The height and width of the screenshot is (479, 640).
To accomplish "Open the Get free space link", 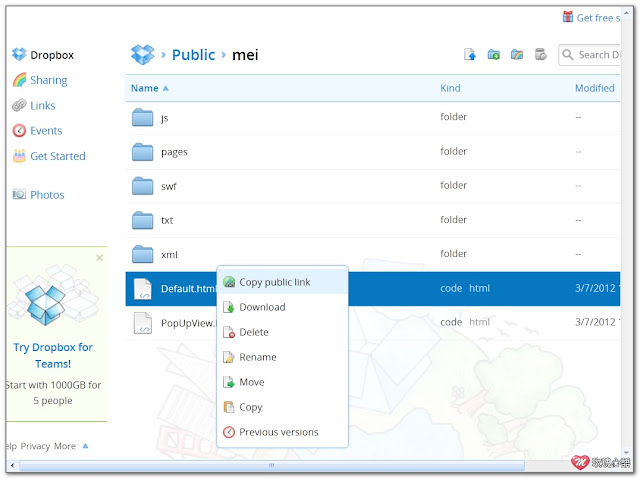I will [x=598, y=18].
